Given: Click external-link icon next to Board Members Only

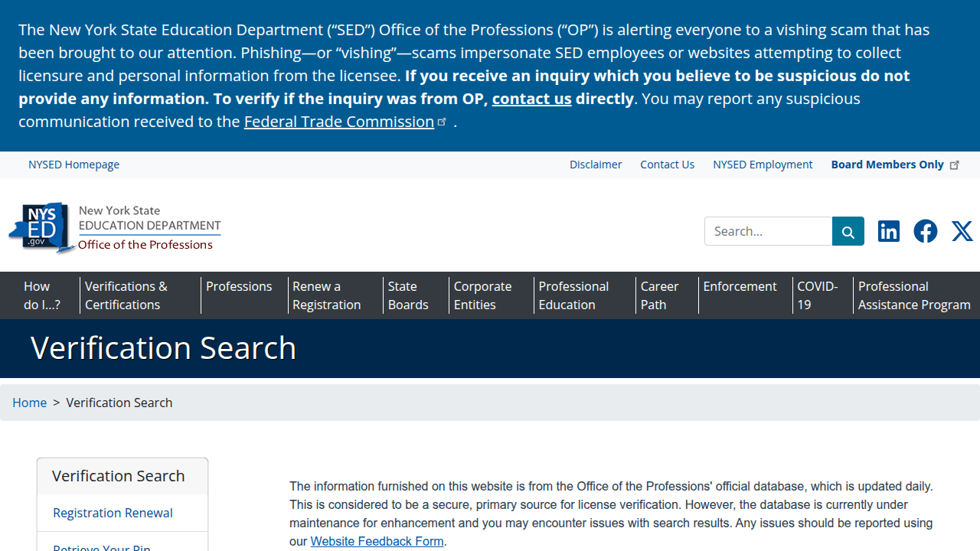Looking at the screenshot, I should (955, 165).
